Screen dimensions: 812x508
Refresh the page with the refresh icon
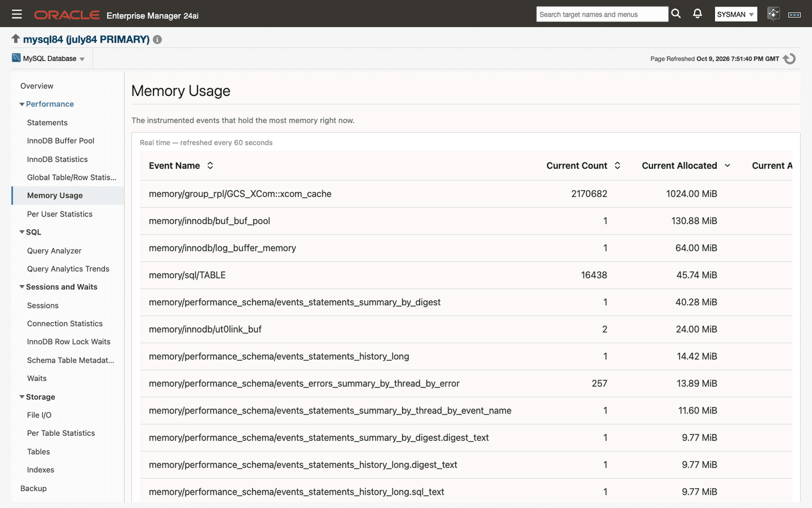pyautogui.click(x=789, y=59)
